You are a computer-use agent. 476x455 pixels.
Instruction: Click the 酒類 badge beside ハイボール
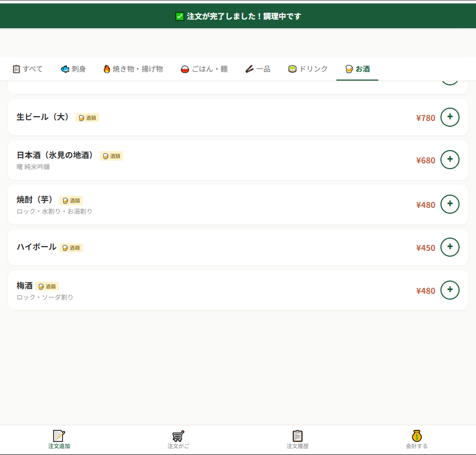coord(71,248)
